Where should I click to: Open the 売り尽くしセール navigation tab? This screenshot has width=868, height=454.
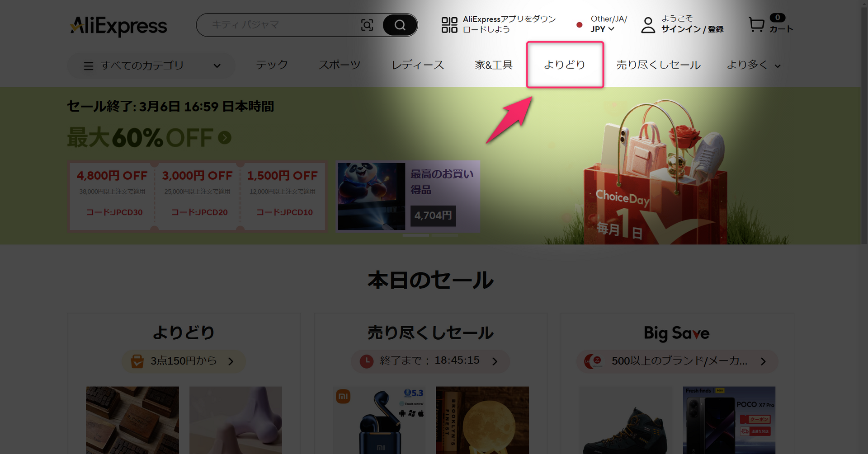658,66
